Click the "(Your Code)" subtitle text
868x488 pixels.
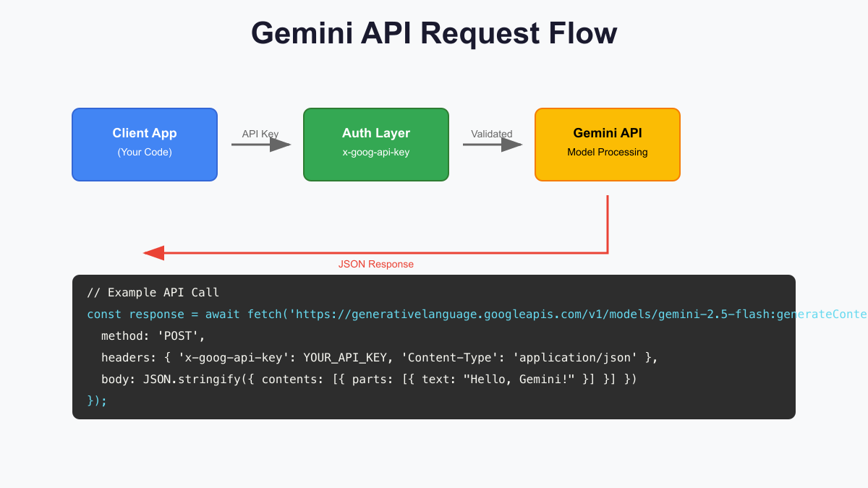pos(145,153)
